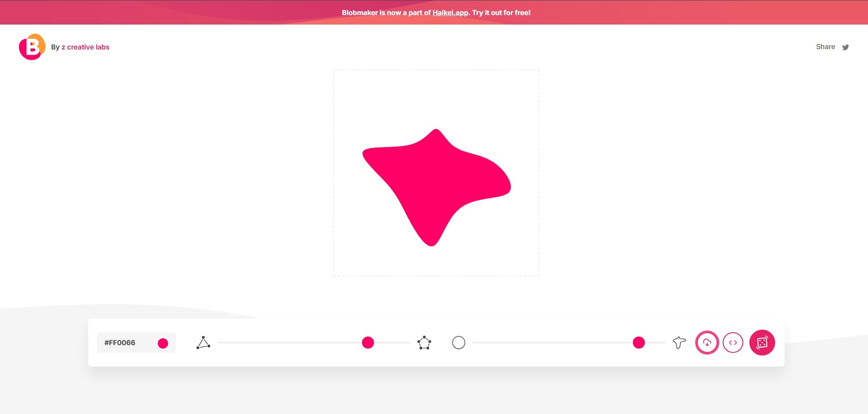Open the copy code button
Screen dimensions: 868x414
coord(733,343)
